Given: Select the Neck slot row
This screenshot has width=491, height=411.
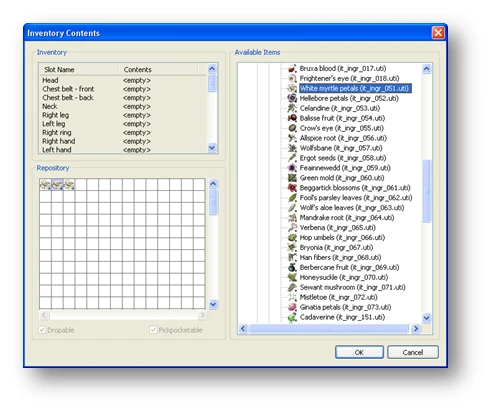Looking at the screenshot, I should pyautogui.click(x=123, y=106).
